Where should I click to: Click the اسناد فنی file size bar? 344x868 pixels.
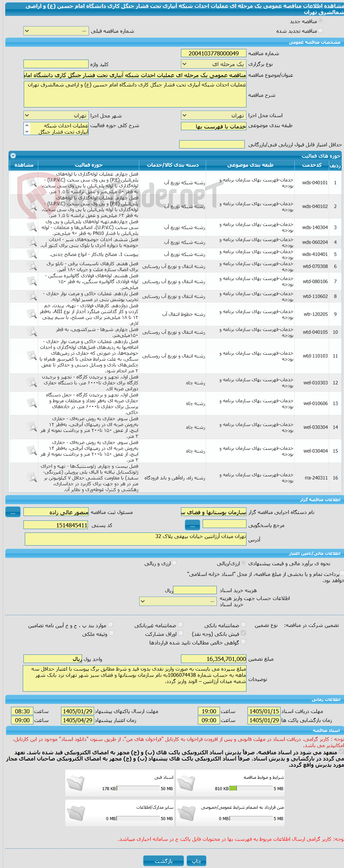point(138,788)
